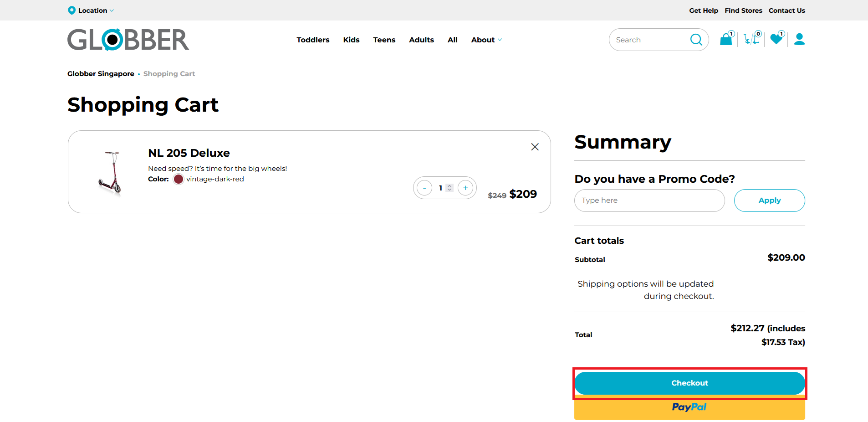Click the struck-through $249 price
This screenshot has width=868, height=422.
(x=497, y=196)
